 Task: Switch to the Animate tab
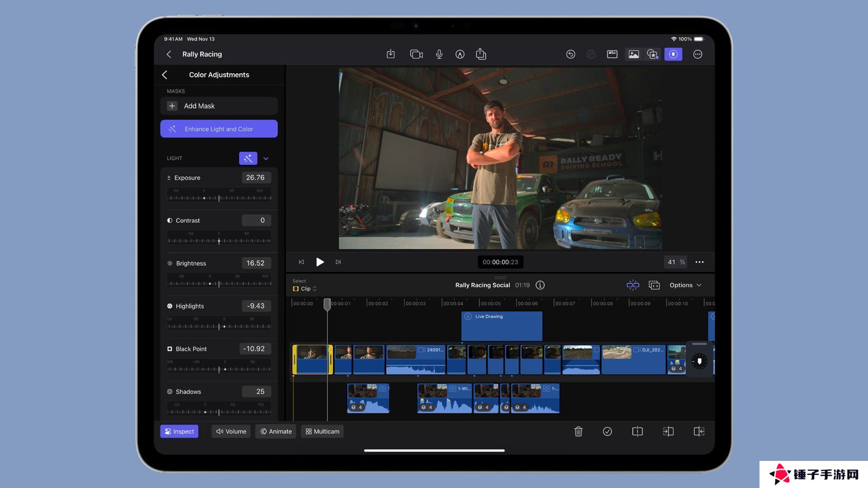click(276, 432)
